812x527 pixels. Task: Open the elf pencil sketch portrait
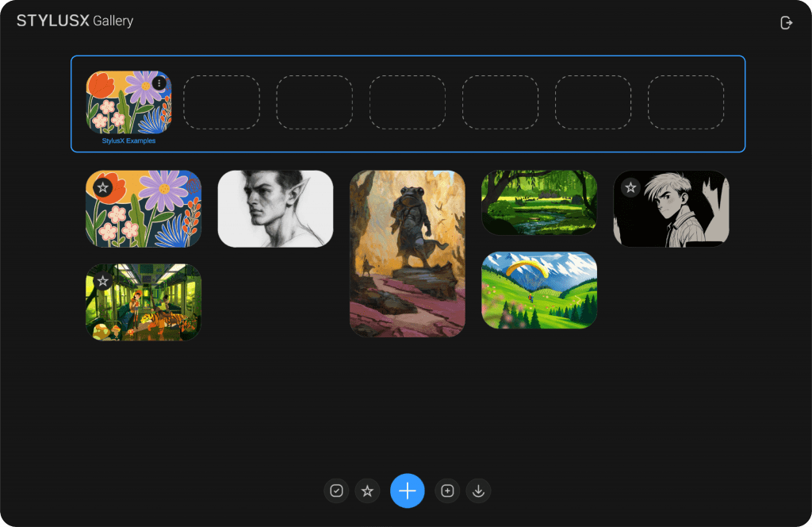click(x=275, y=209)
